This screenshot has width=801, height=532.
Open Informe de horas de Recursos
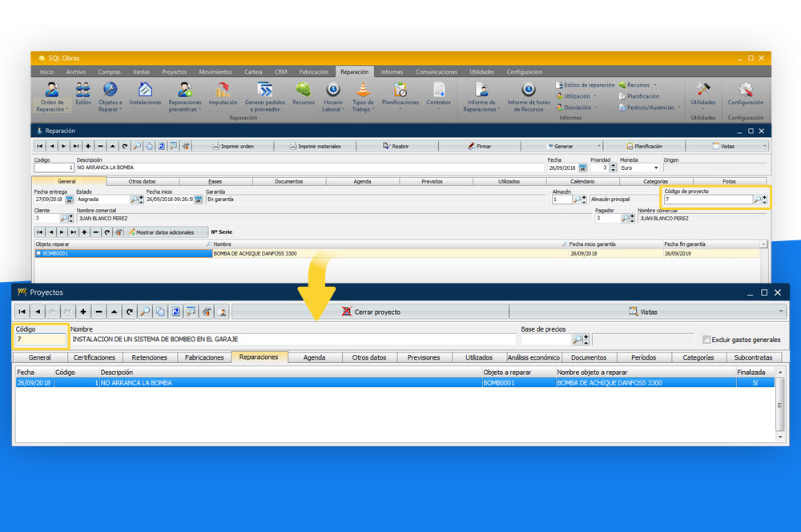click(528, 90)
